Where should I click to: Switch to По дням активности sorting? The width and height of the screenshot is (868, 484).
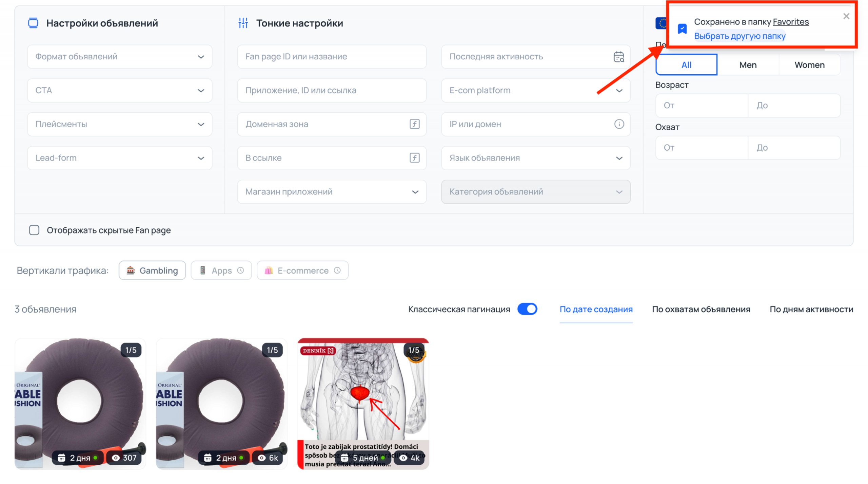(x=811, y=309)
